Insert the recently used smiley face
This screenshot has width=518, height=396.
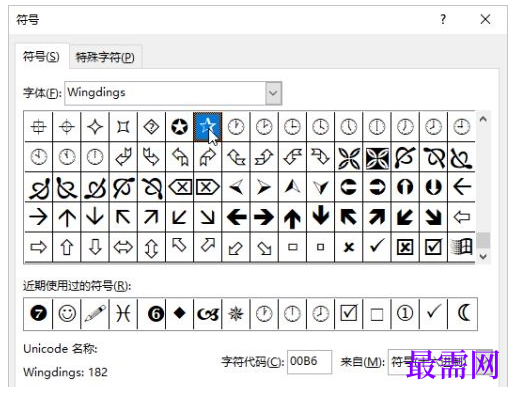(x=67, y=313)
